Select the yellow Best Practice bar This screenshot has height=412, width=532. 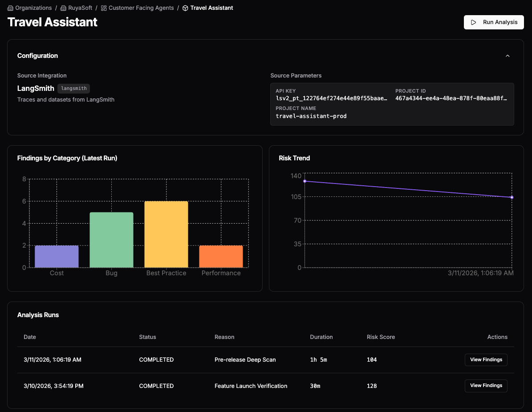pos(166,234)
